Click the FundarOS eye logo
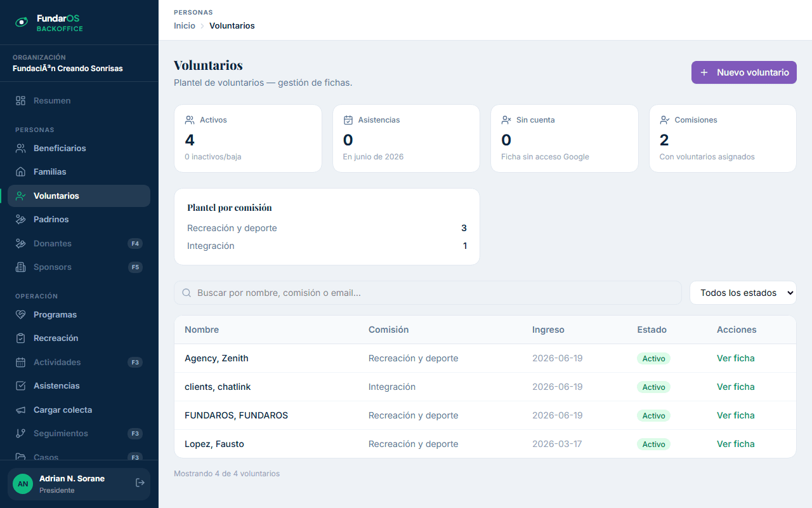The width and height of the screenshot is (812, 508). tap(22, 22)
